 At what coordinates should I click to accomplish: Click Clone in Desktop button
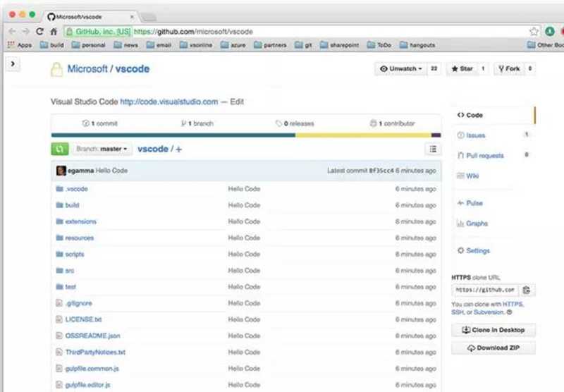[493, 330]
